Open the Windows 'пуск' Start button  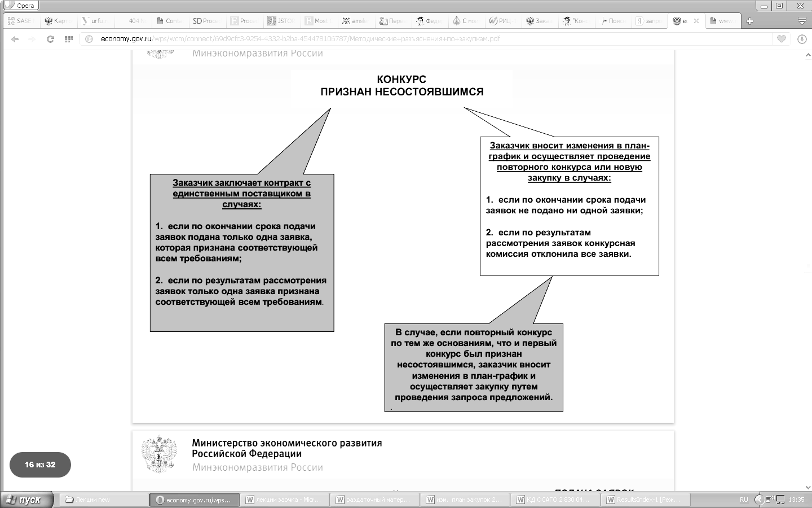(x=27, y=500)
